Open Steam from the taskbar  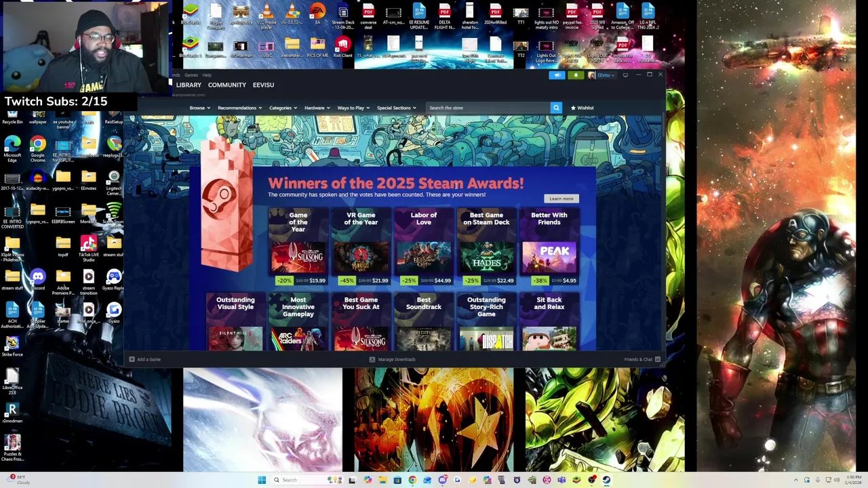606,480
